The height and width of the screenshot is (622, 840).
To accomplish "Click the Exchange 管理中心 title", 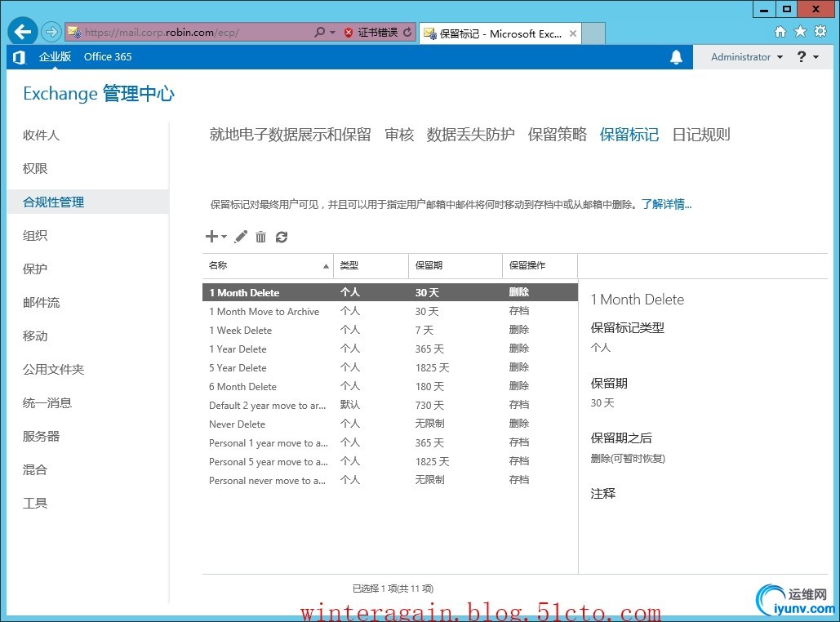I will pyautogui.click(x=99, y=94).
